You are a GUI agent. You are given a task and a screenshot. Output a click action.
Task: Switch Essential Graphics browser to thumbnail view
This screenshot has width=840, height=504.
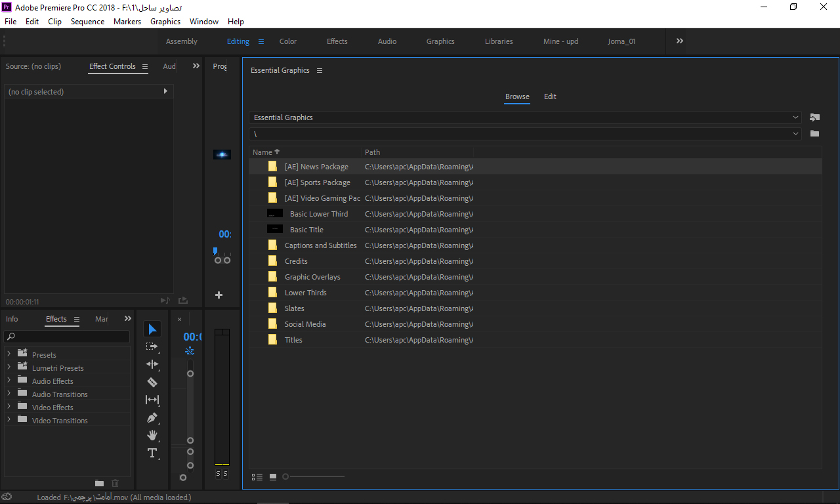click(x=273, y=476)
